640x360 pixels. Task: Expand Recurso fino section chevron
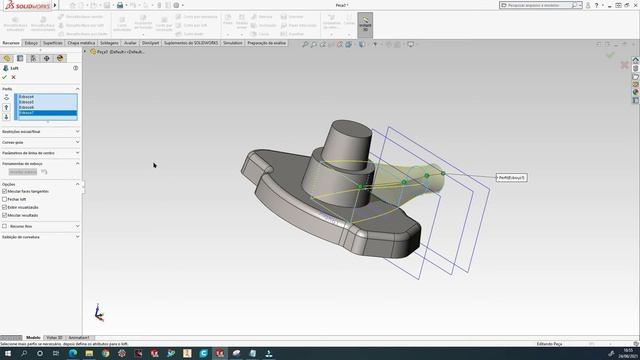[78, 226]
